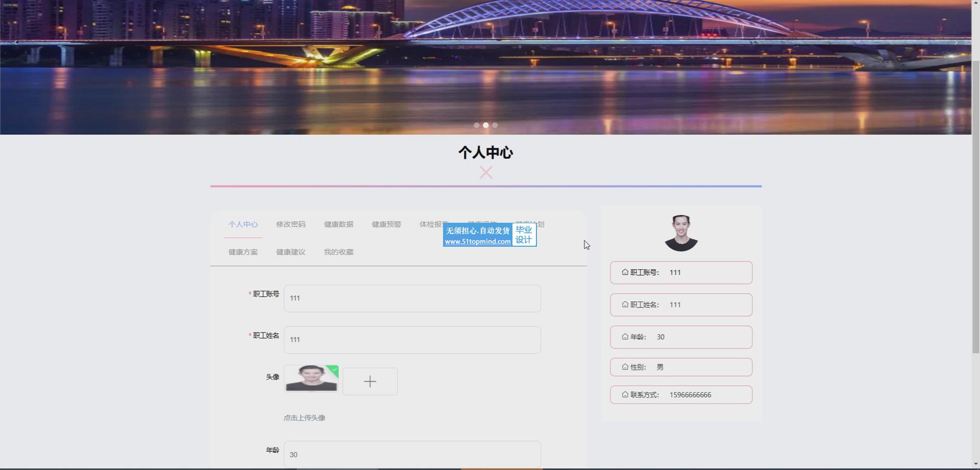Viewport: 980px width, 470px height.
Task: Switch to the 健康数据 tab
Action: [x=338, y=224]
